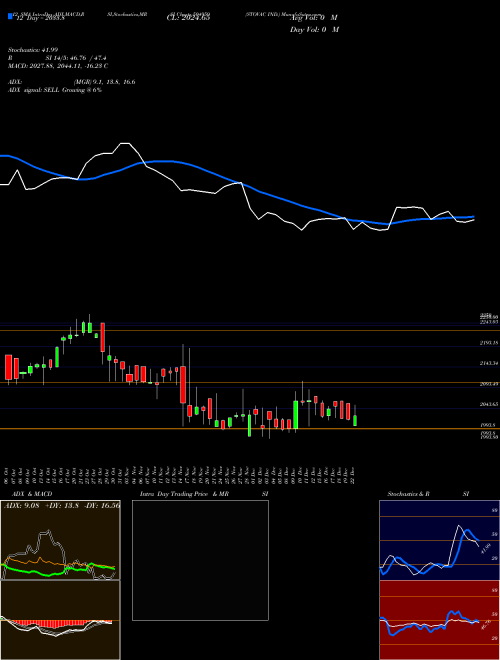Click the 2243.03 price axis label
Image resolution: width=500 pixels, height=660 pixels.
click(x=489, y=322)
